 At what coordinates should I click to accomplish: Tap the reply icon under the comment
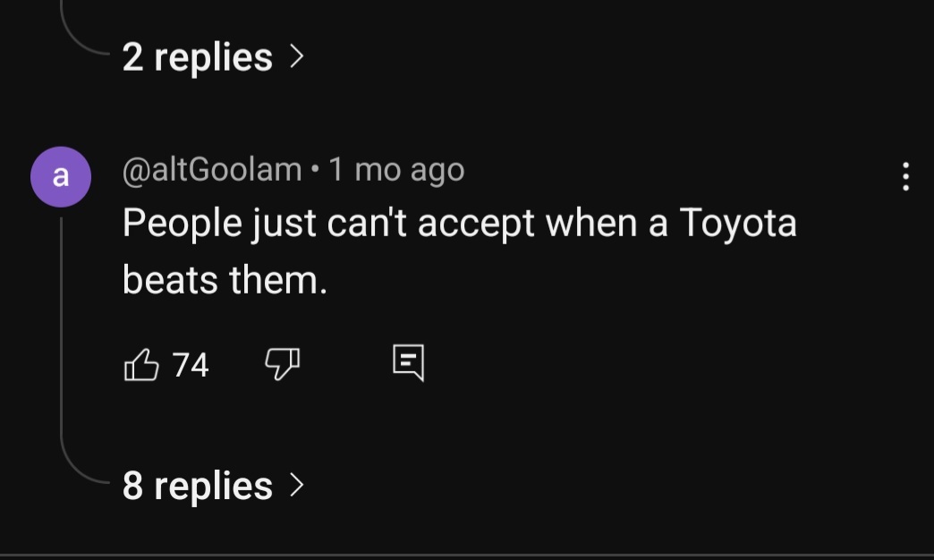click(x=408, y=363)
